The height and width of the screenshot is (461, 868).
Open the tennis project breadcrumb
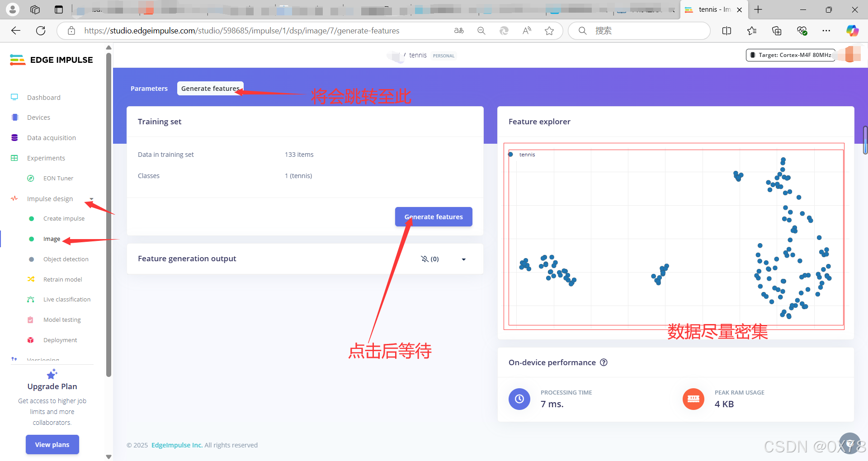[418, 55]
